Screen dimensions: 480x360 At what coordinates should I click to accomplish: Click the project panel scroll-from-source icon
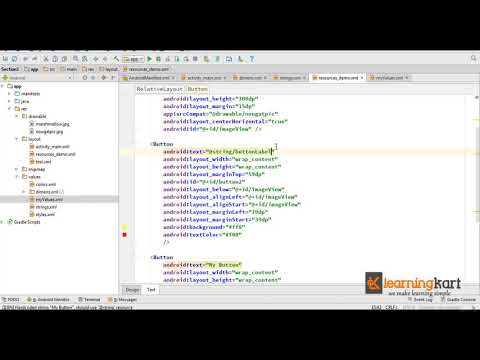click(85, 78)
